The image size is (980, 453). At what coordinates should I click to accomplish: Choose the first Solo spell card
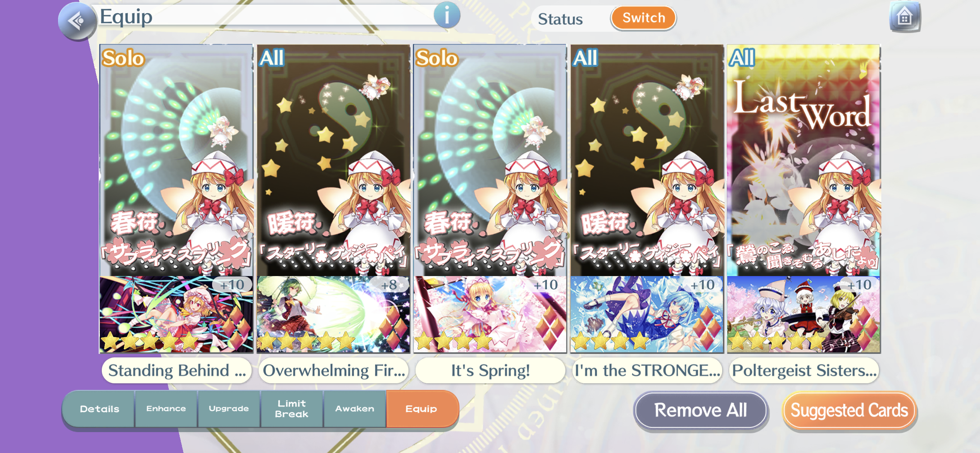click(x=176, y=160)
